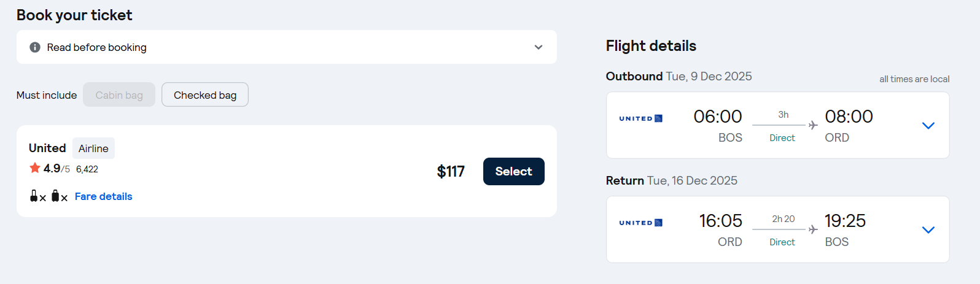Expand outbound BOS to ORD flight details
The height and width of the screenshot is (284, 980).
tap(928, 126)
